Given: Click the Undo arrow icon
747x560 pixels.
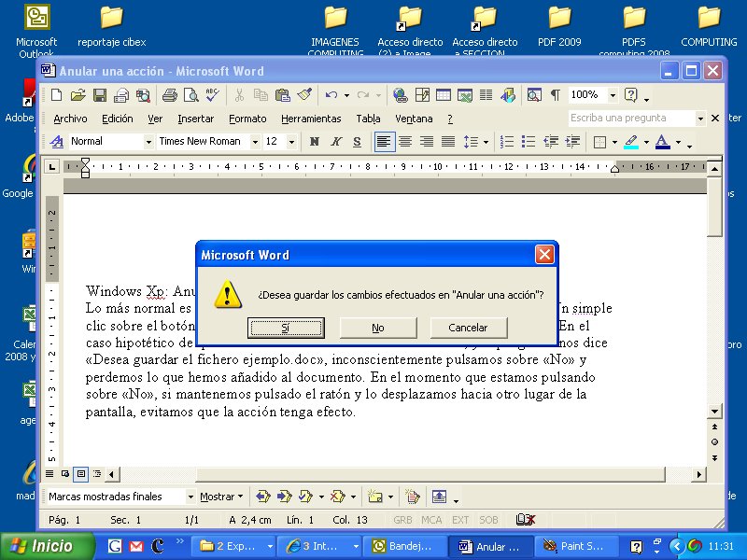Looking at the screenshot, I should [x=331, y=95].
